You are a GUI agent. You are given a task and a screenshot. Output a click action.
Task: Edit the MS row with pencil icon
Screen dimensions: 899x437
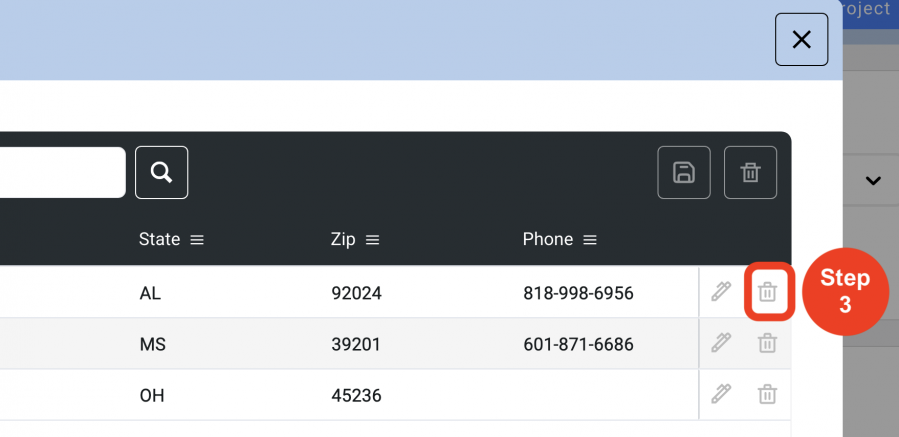point(721,343)
